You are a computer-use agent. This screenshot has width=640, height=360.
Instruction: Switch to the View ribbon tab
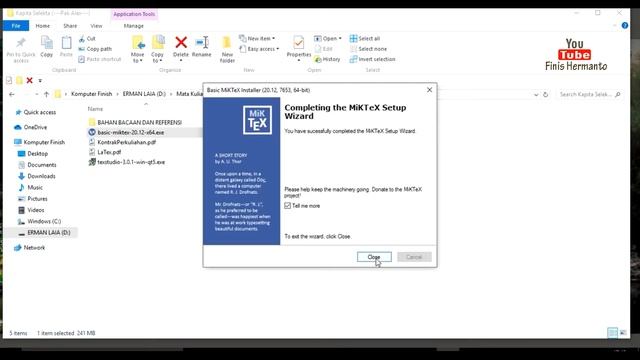(x=96, y=26)
